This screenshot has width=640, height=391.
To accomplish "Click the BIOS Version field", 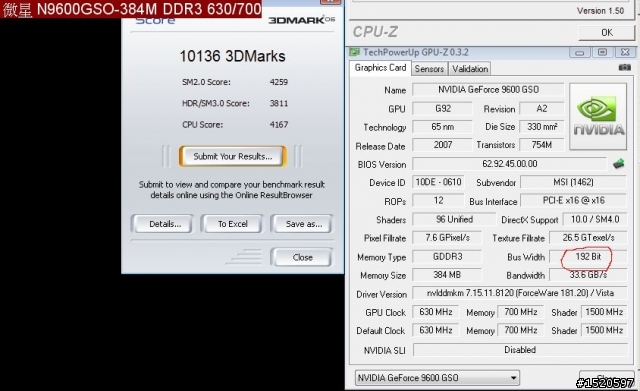I will (510, 164).
